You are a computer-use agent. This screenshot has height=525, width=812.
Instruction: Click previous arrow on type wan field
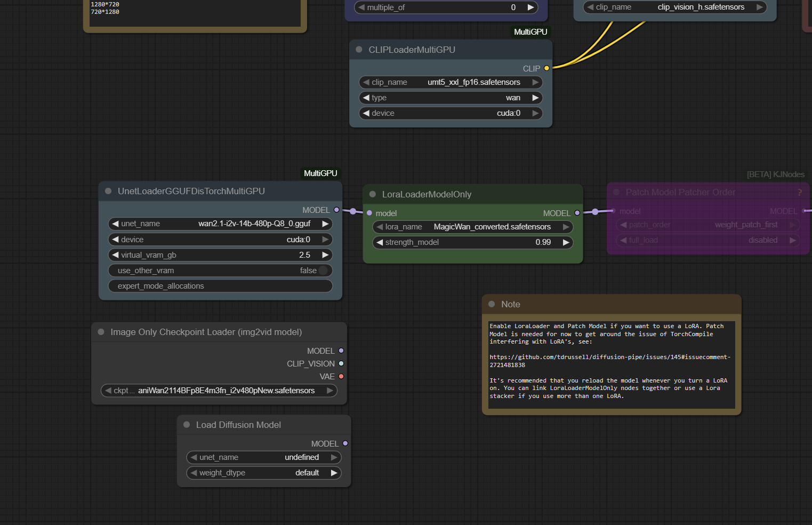pos(366,98)
